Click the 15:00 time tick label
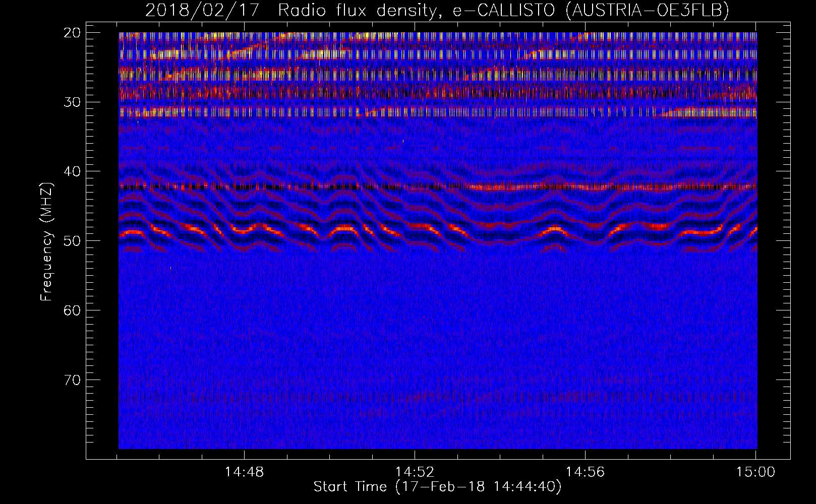This screenshot has height=504, width=816. [x=755, y=472]
